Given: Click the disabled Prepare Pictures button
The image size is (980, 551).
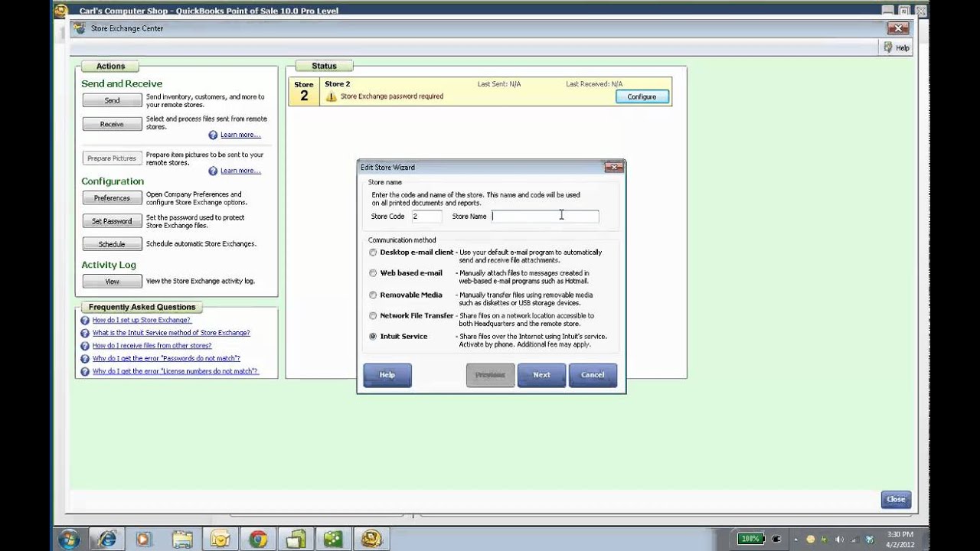Looking at the screenshot, I should point(112,158).
